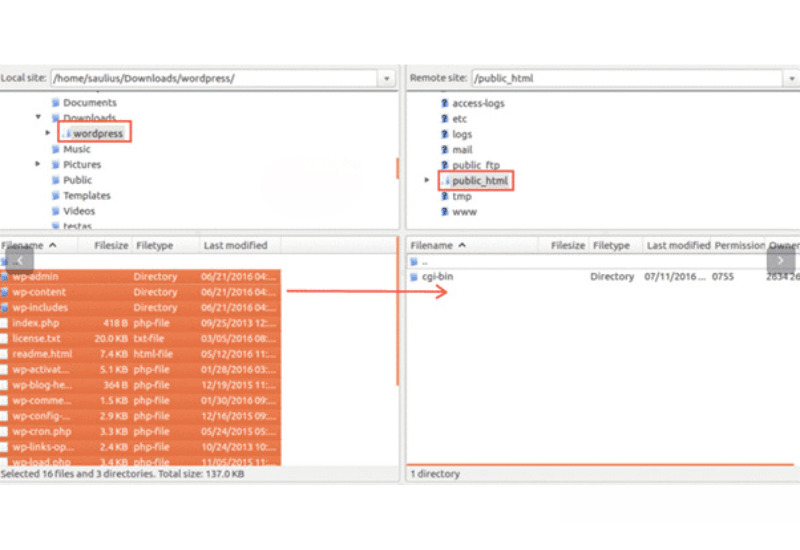Select the wp-admin directory row

(x=140, y=277)
